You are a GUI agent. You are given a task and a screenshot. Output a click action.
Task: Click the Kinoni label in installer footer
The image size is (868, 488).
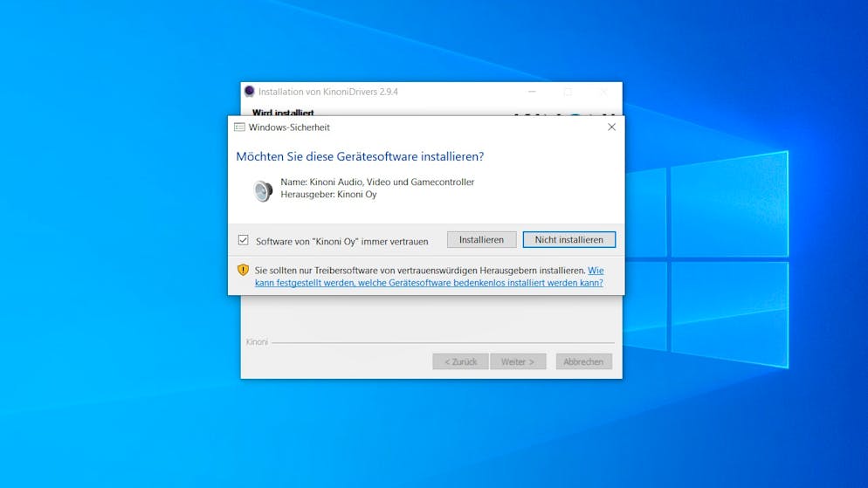[x=257, y=342]
